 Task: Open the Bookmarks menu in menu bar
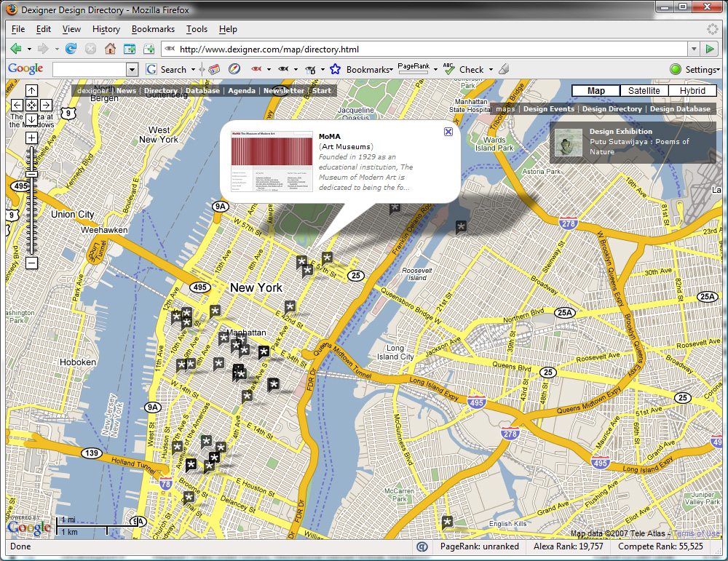[153, 29]
